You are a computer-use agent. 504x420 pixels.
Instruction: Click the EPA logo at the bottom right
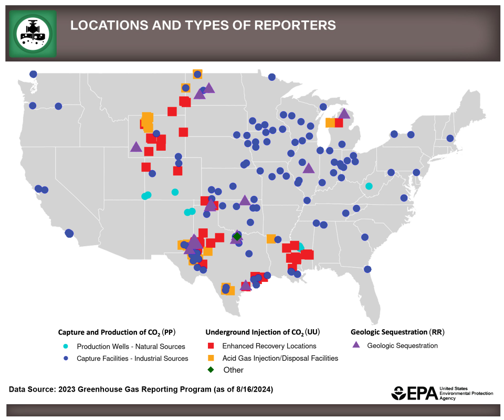pyautogui.click(x=444, y=393)
